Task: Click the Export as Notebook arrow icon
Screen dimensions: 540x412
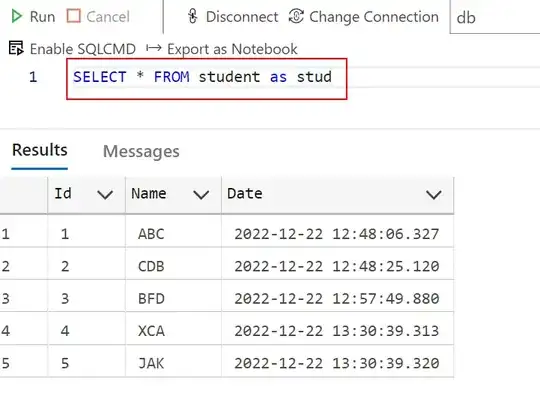Action: pyautogui.click(x=154, y=48)
